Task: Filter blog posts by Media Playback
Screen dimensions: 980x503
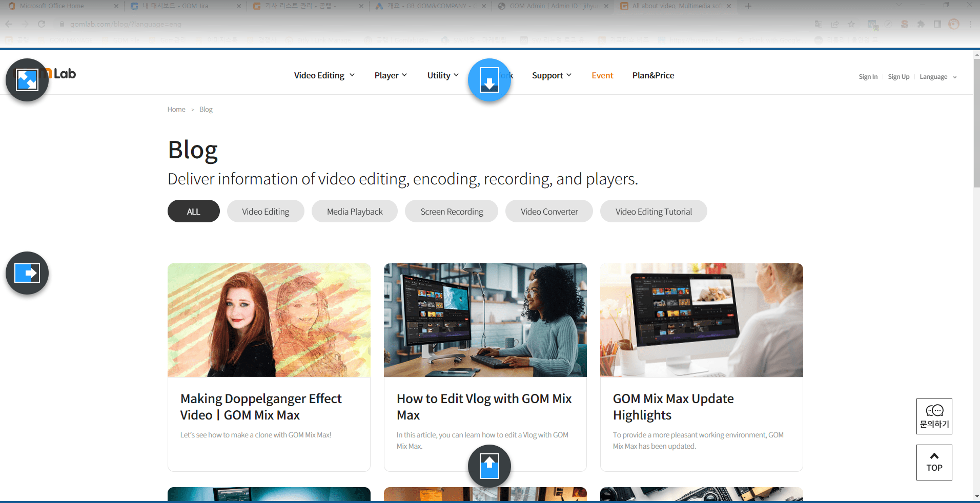Action: (x=355, y=211)
